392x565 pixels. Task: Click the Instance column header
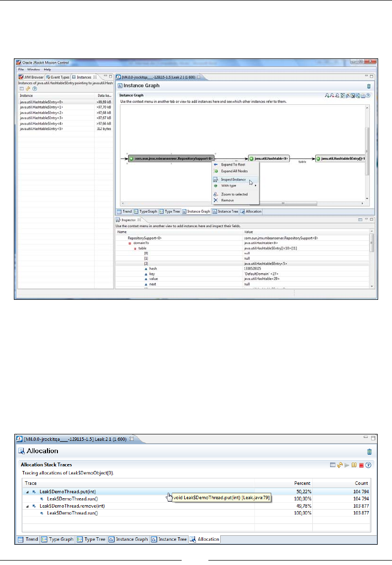56,95
